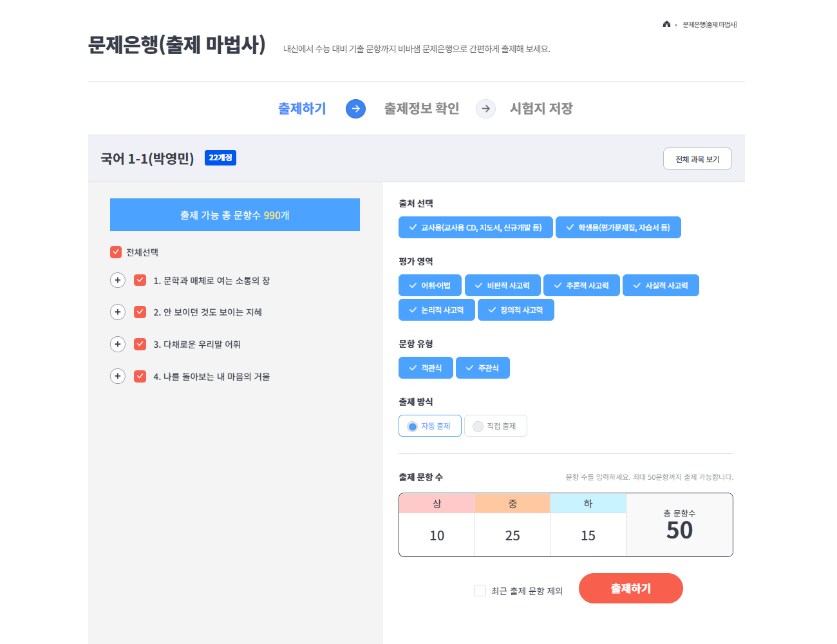Uncheck unit 3. 다채로운 우리말 어휘
Viewport: 837px width, 644px height.
pos(140,344)
